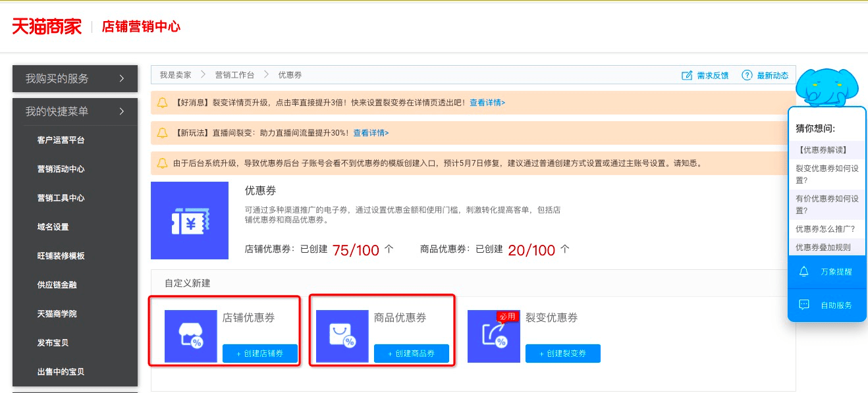The width and height of the screenshot is (868, 393).
Task: Click the 最新动态 question mark icon
Action: [747, 75]
